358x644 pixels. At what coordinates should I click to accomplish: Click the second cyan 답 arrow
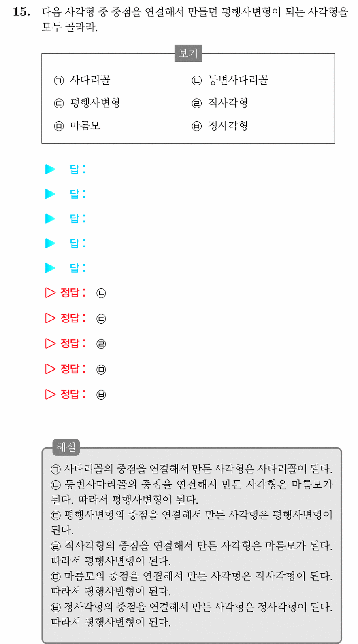pos(50,194)
